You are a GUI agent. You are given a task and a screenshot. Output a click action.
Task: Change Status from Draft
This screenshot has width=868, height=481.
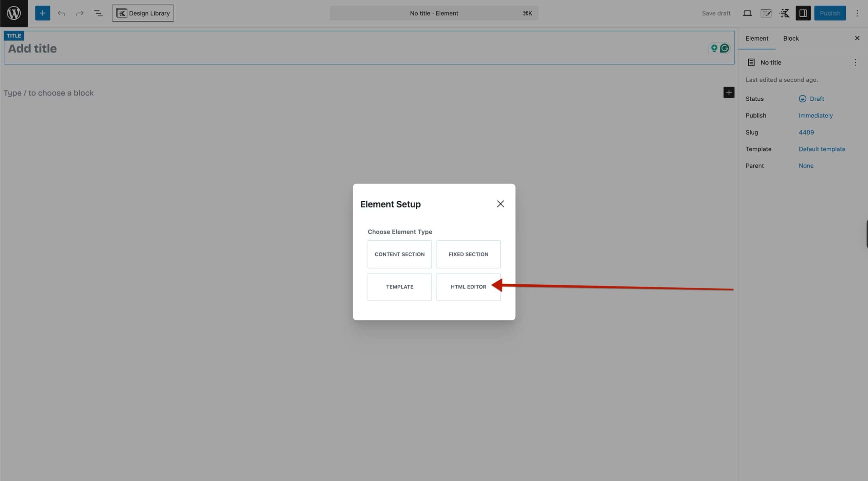(x=816, y=99)
